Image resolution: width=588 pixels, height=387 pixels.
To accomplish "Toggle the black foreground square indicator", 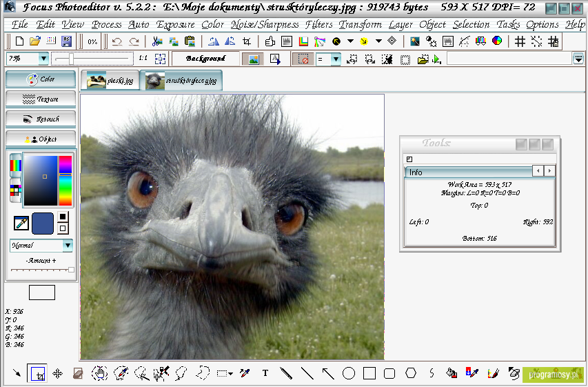I will tap(63, 217).
